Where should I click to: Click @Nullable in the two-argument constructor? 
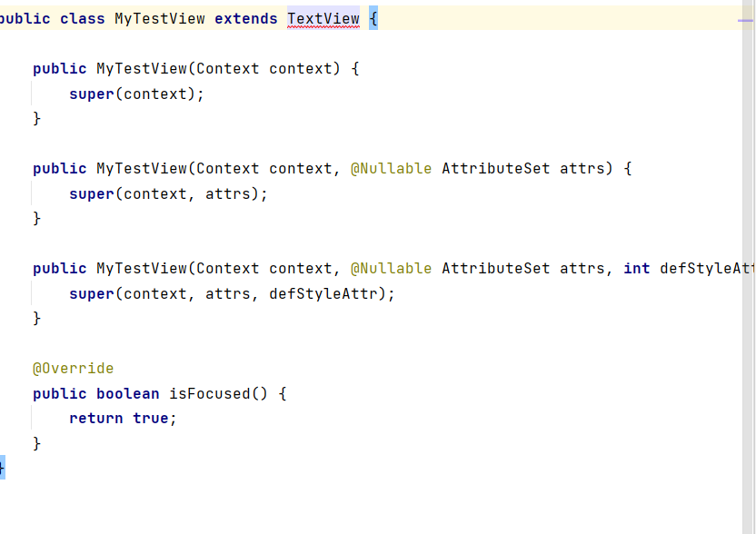coord(391,169)
